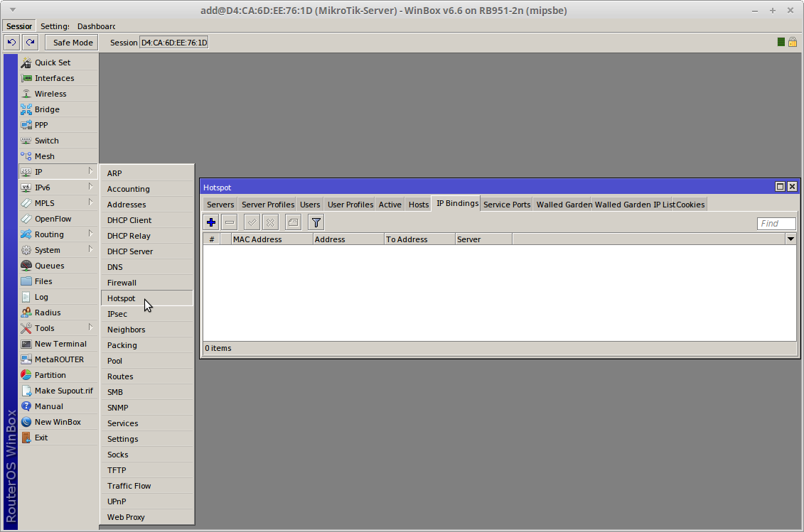Open Interfaces via its icon
The width and height of the screenshot is (804, 532).
pos(26,78)
